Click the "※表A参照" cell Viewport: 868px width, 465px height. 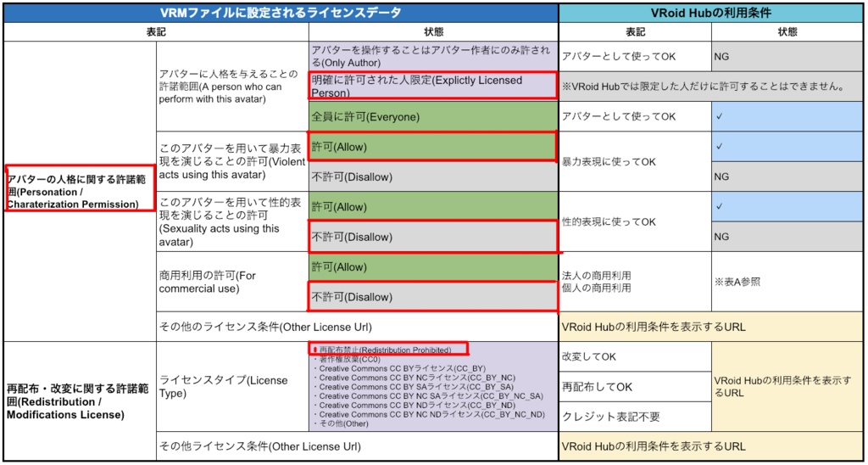point(787,282)
